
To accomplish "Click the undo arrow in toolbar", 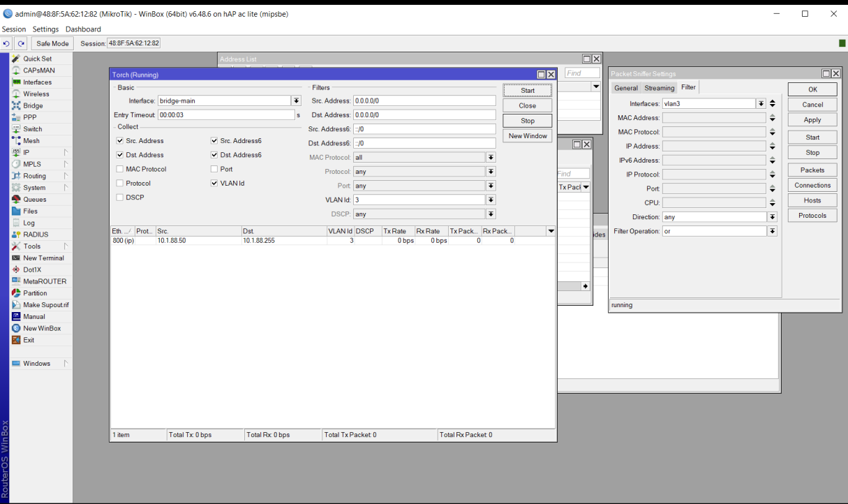I will coord(7,43).
